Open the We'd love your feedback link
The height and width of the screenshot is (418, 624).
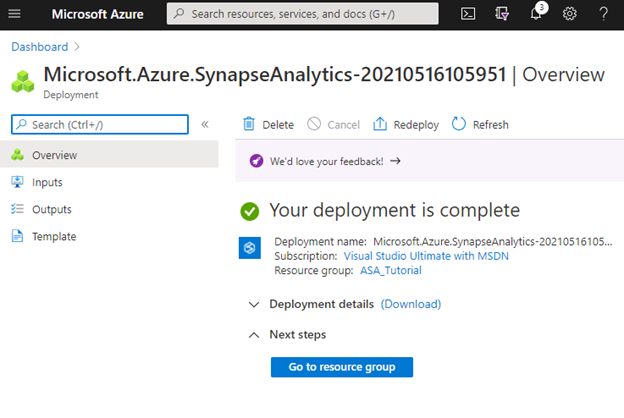point(326,161)
